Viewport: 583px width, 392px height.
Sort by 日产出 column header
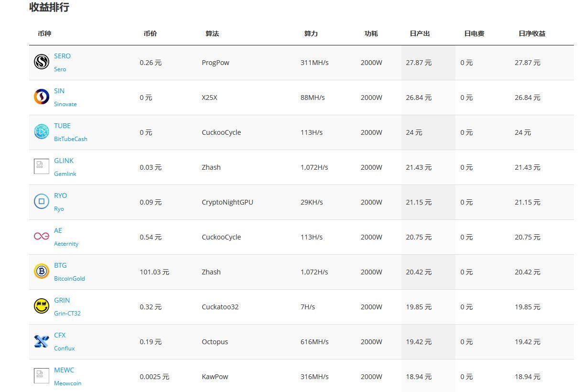(420, 33)
